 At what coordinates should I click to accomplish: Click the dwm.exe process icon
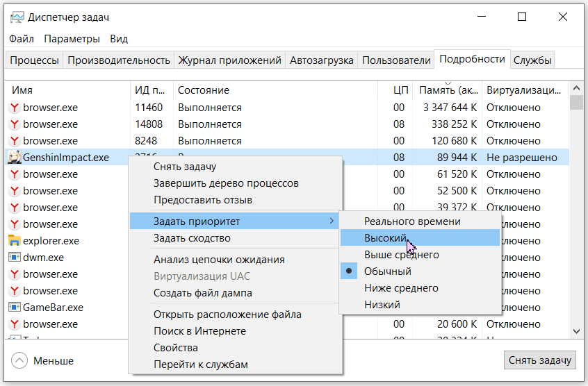pyautogui.click(x=15, y=258)
